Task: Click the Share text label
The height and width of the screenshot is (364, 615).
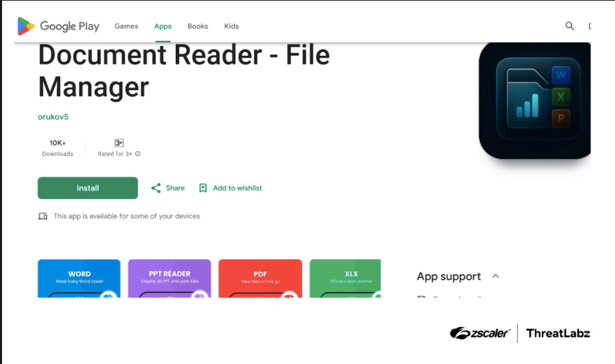Action: (x=175, y=188)
